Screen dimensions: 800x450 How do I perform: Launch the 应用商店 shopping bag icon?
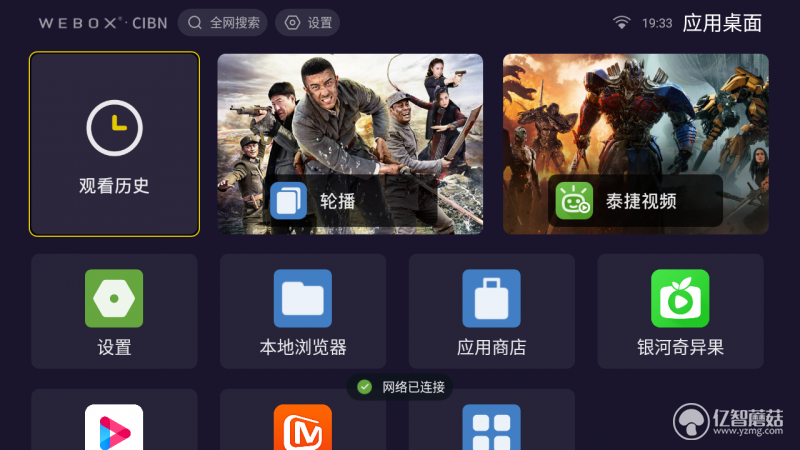coord(491,298)
